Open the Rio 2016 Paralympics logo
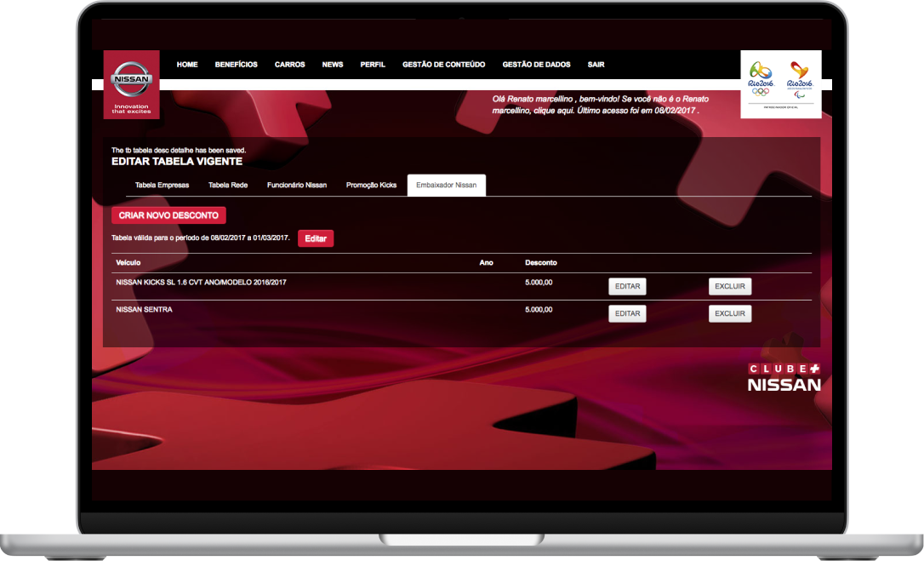Screen dimensions: 924x561 point(800,78)
